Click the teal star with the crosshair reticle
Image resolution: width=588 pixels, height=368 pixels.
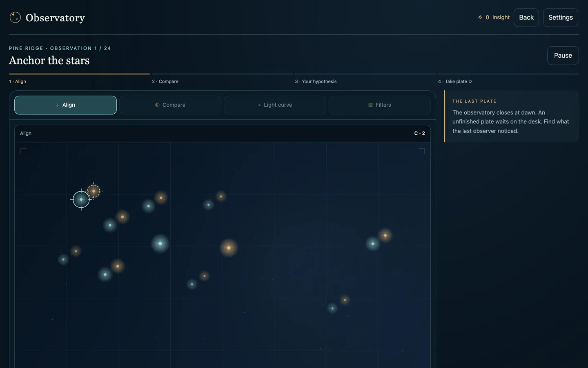(81, 200)
